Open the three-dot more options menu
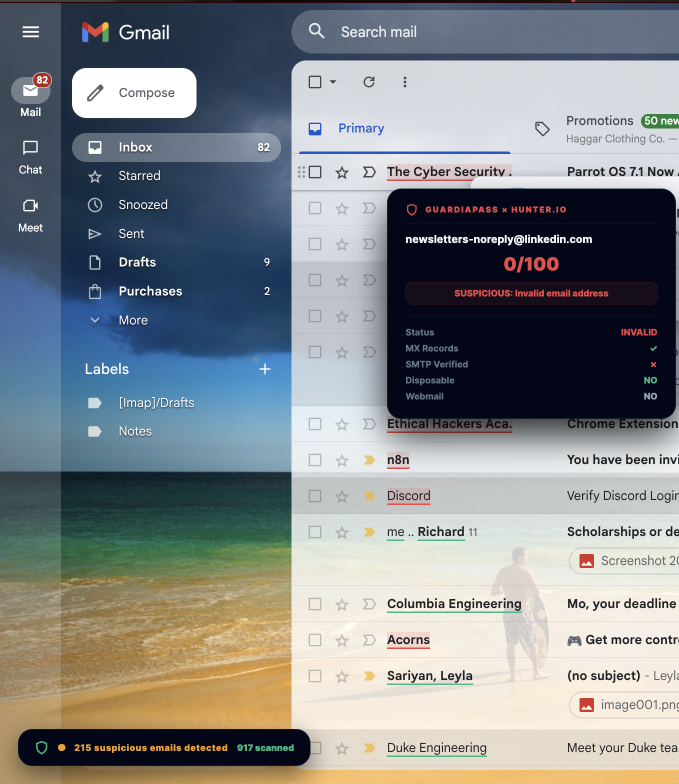Image resolution: width=679 pixels, height=784 pixels. [x=405, y=82]
